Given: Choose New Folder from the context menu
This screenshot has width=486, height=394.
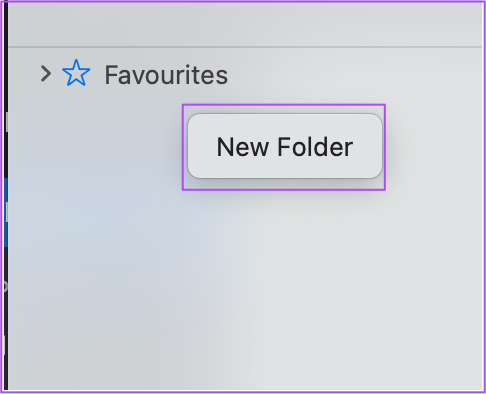Looking at the screenshot, I should click(x=285, y=146).
